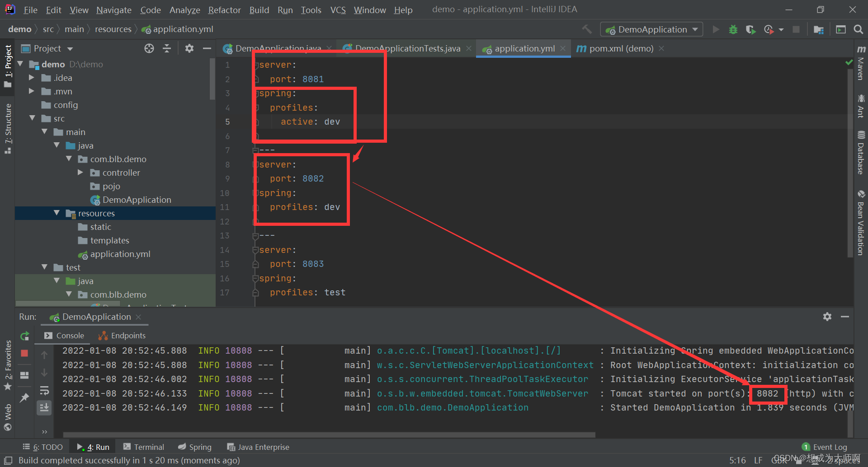Expand the controller package
Viewport: 868px width, 467px height.
[80, 173]
